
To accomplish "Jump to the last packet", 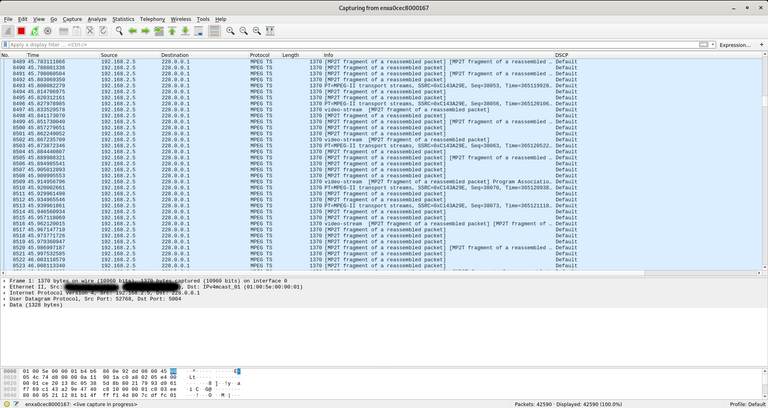I will click(185, 31).
